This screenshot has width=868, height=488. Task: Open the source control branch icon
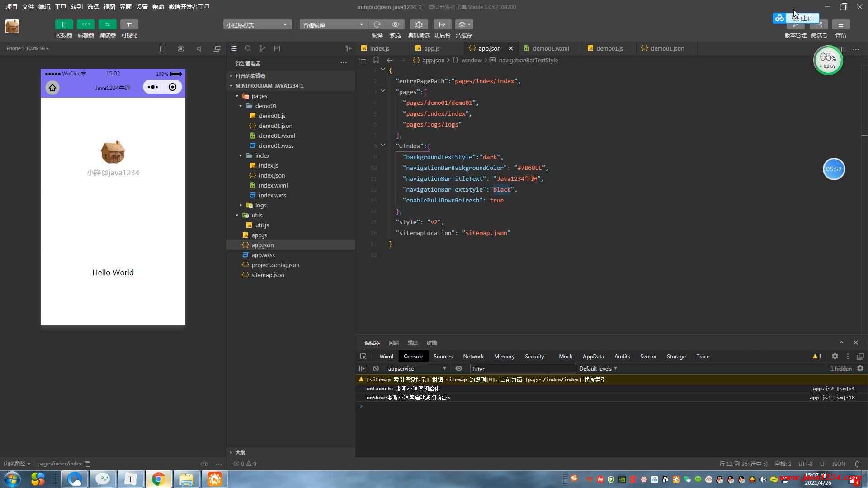click(262, 48)
